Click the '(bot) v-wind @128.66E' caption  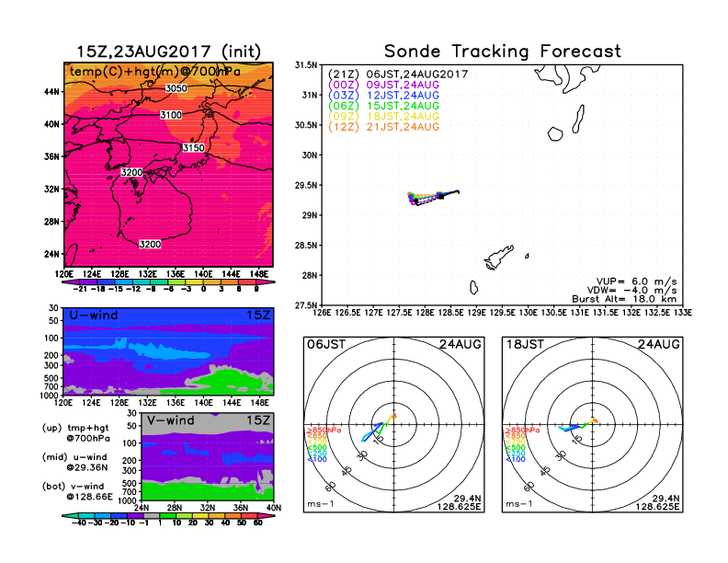(x=77, y=491)
